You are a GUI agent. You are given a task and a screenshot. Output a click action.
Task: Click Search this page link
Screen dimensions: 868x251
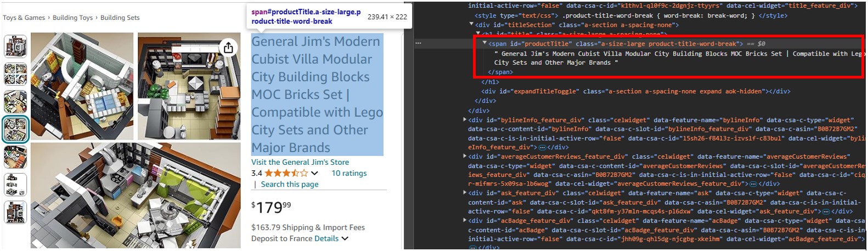290,184
